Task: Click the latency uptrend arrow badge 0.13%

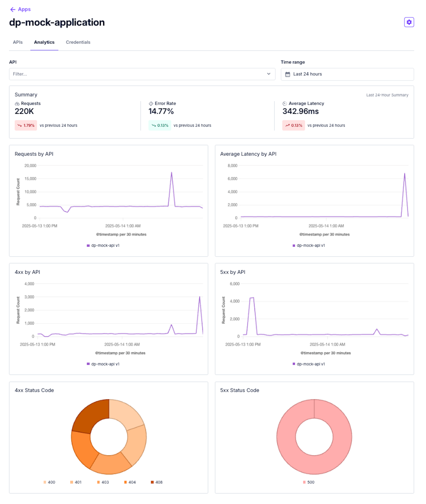Action: coord(293,125)
